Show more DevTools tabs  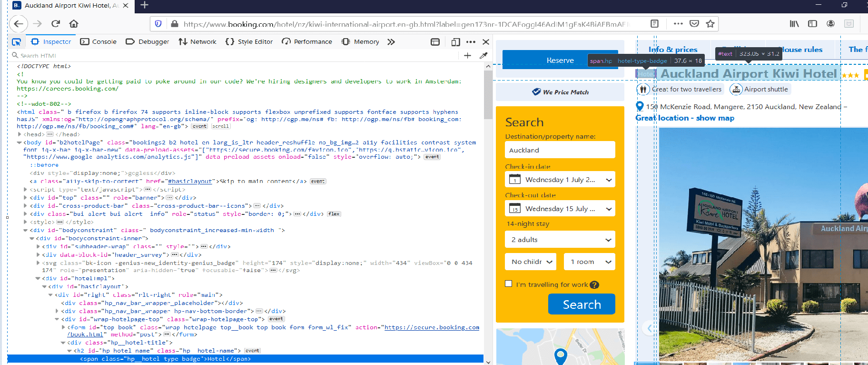pyautogui.click(x=391, y=42)
